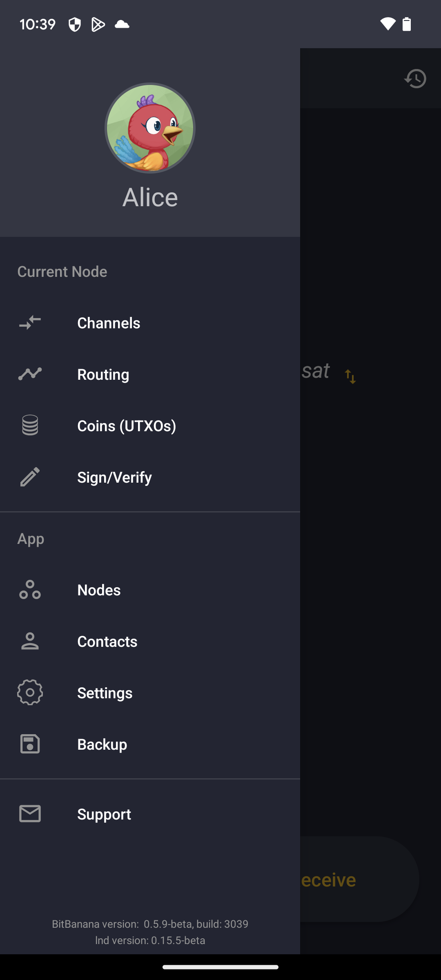Switch currency unit with swap arrows
Viewport: 441px width, 980px height.
point(350,376)
